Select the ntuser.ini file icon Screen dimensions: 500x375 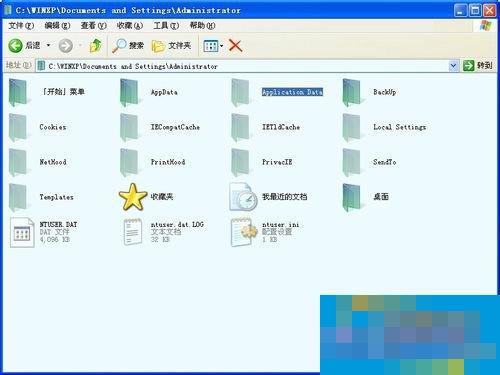click(x=244, y=232)
